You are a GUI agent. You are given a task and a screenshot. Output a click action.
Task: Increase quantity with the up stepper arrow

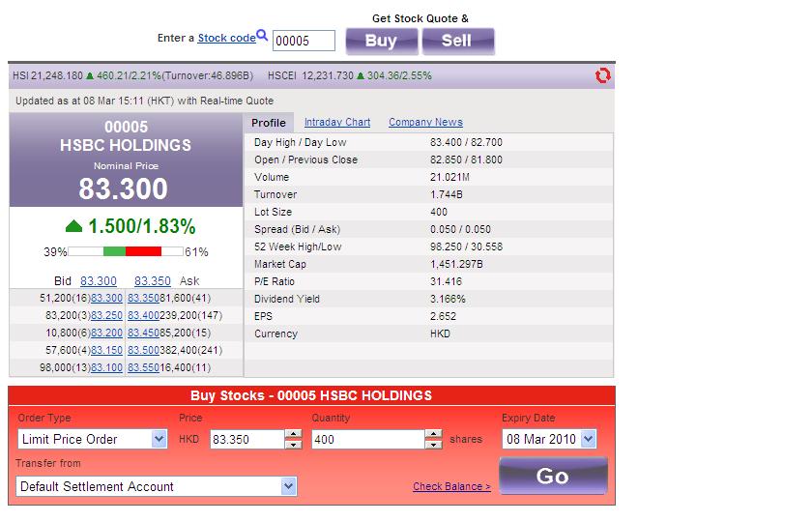coord(433,434)
